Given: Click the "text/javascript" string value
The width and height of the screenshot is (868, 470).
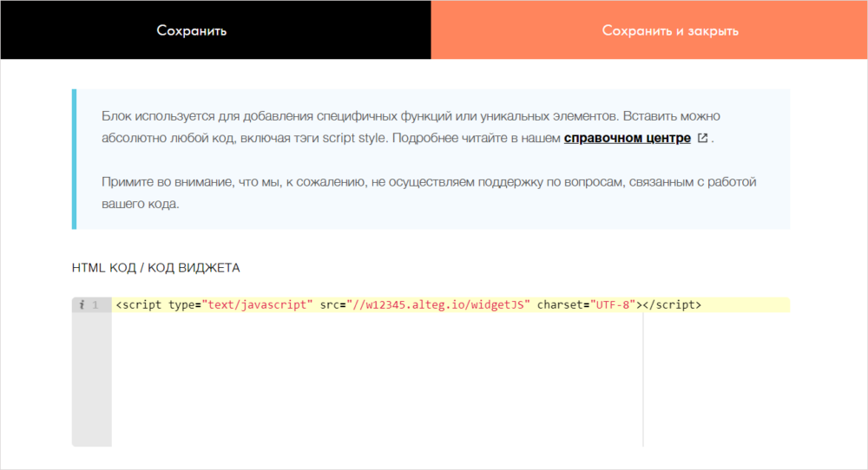Looking at the screenshot, I should tap(256, 305).
